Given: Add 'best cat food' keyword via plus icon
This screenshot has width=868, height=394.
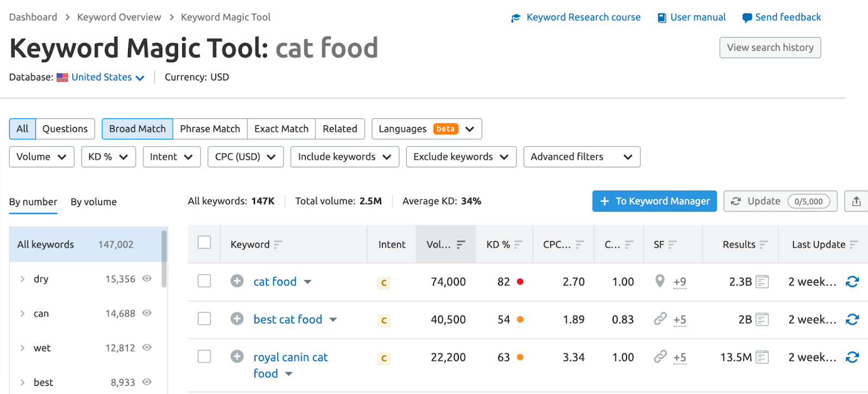Looking at the screenshot, I should [237, 319].
